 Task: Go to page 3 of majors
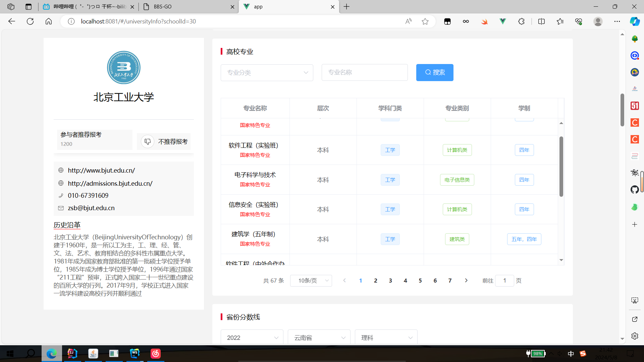tap(390, 281)
